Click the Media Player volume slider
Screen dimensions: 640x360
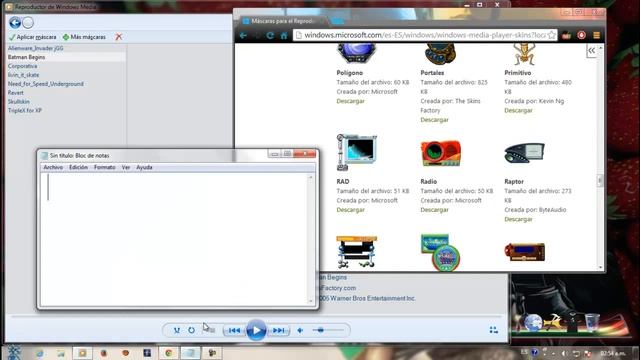pyautogui.click(x=328, y=330)
